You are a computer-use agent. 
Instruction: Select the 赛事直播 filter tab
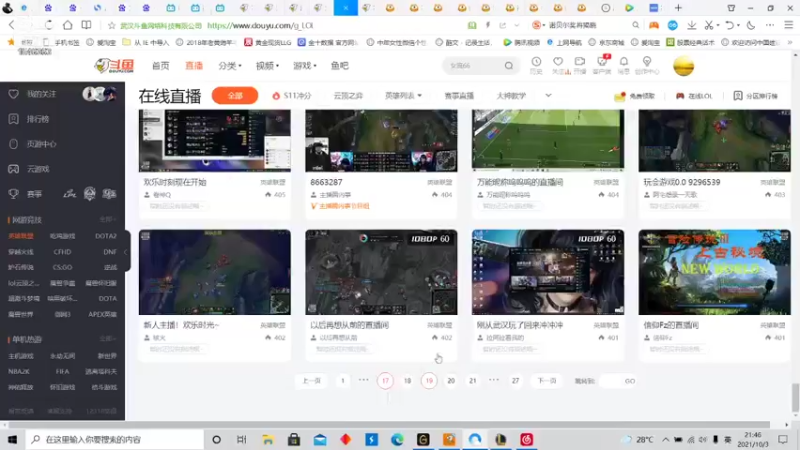point(459,96)
